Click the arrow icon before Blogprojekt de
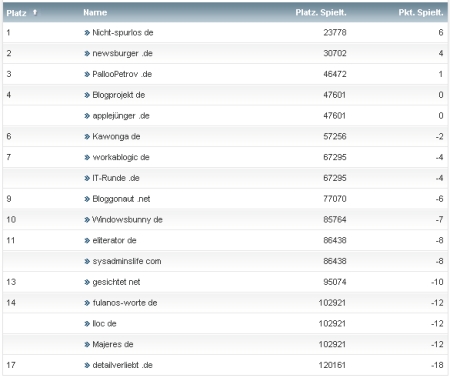The width and height of the screenshot is (450, 378). coord(87,95)
